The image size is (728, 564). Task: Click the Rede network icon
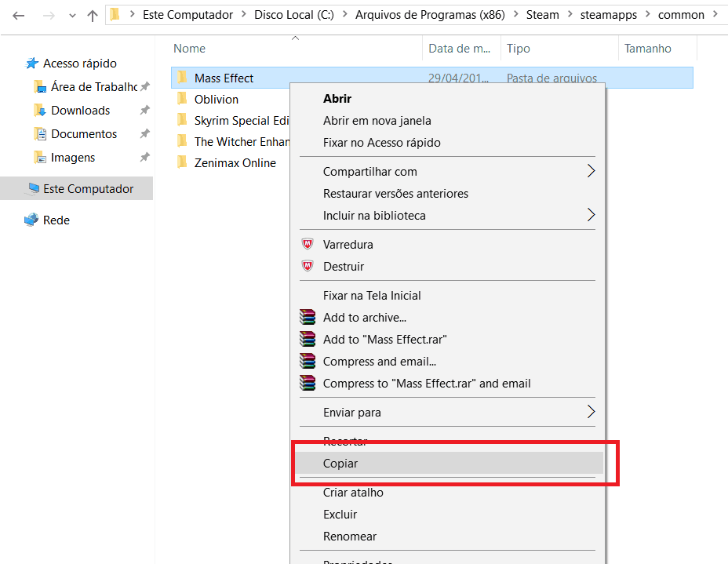coord(31,220)
